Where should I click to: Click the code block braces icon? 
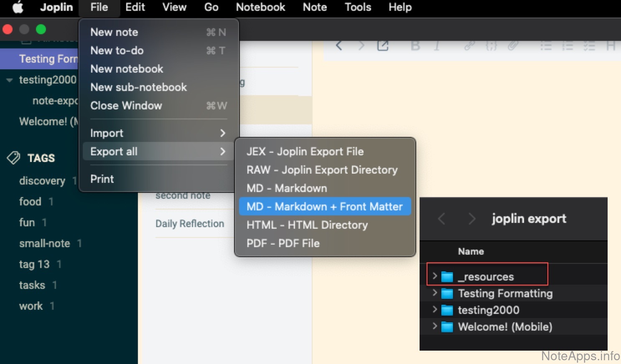pos(491,45)
